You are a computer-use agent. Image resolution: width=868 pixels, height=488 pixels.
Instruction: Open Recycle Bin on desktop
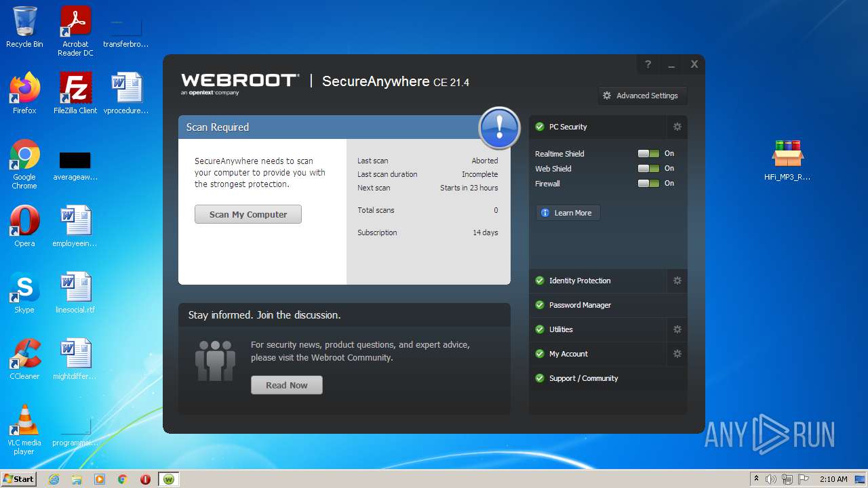[x=24, y=27]
